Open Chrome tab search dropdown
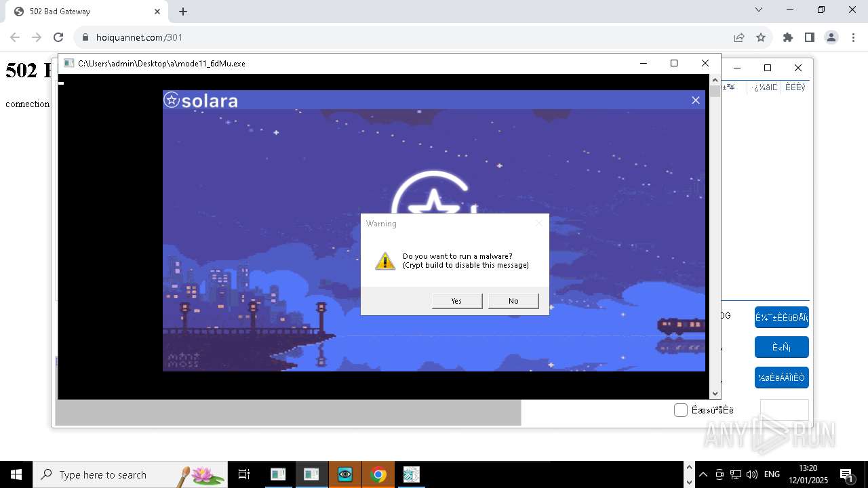Viewport: 868px width, 488px height. coord(759,10)
